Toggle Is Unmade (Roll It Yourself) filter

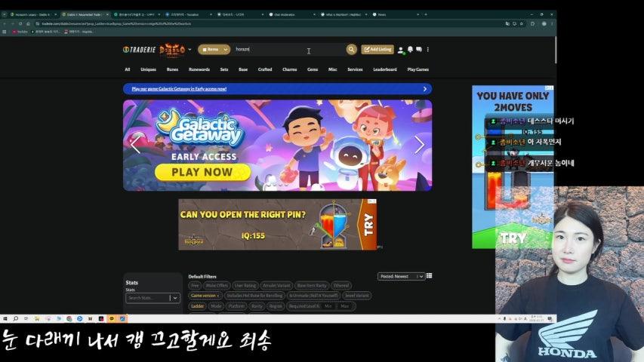coord(313,296)
